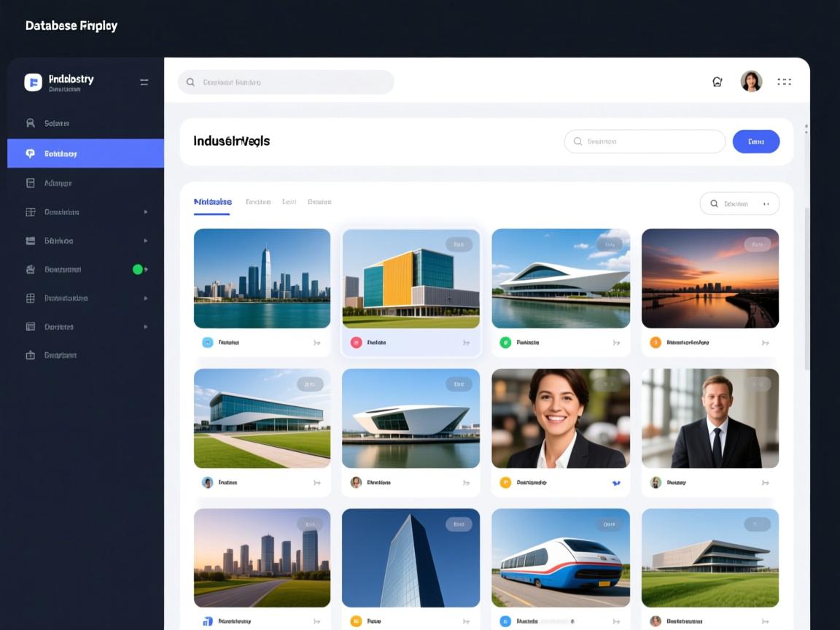
Task: Open notifications via the bell icon
Action: (x=717, y=82)
